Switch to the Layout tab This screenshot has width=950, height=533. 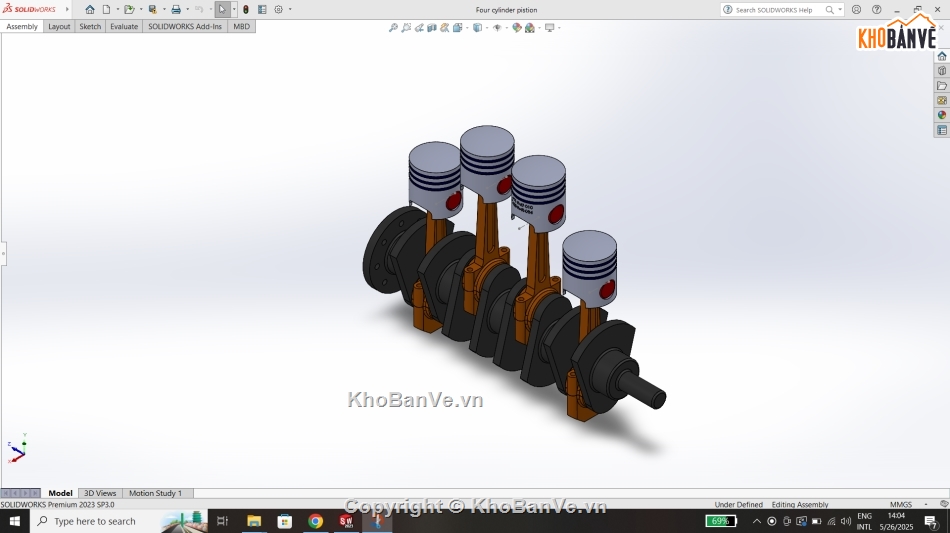coord(59,27)
